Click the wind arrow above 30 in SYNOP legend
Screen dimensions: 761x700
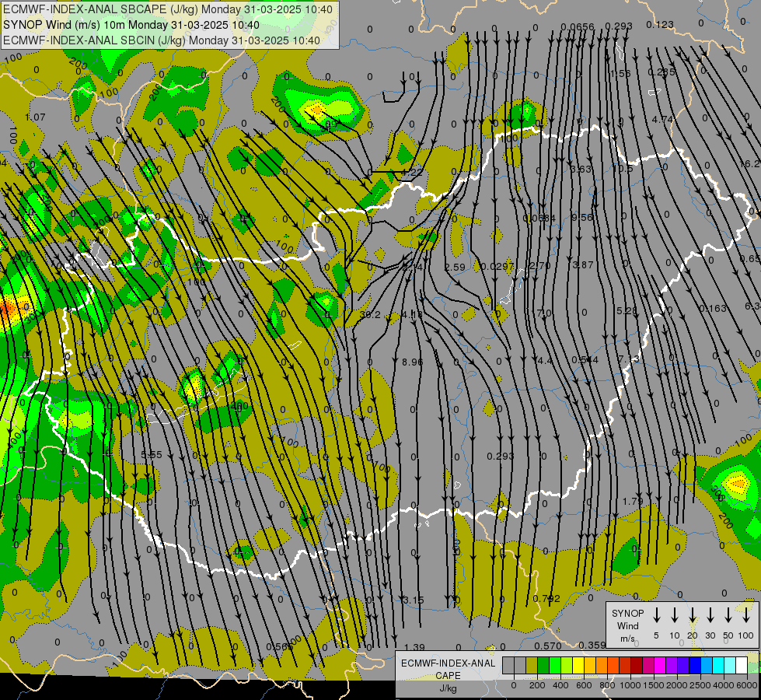[710, 615]
